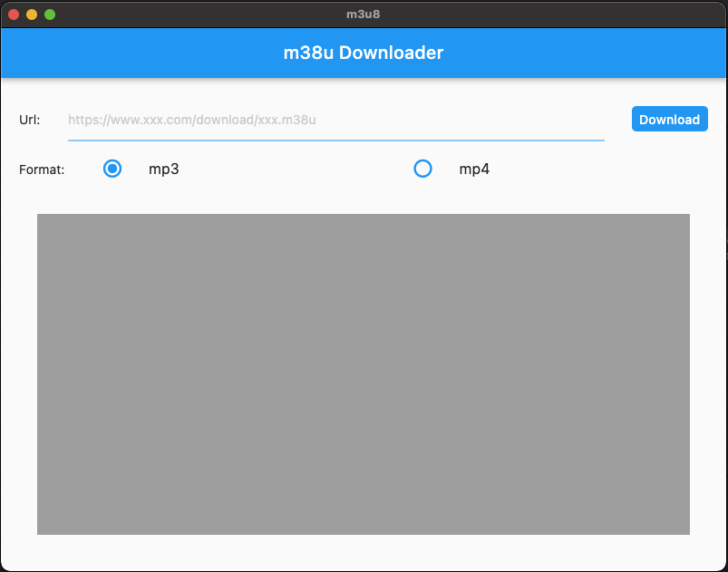
Task: Select the mp4 format radio button
Action: 422,169
